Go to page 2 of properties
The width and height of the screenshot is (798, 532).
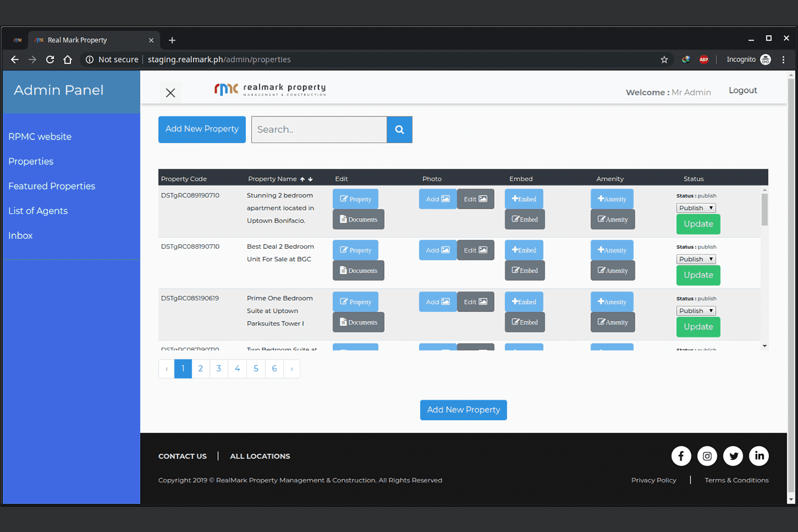click(200, 369)
